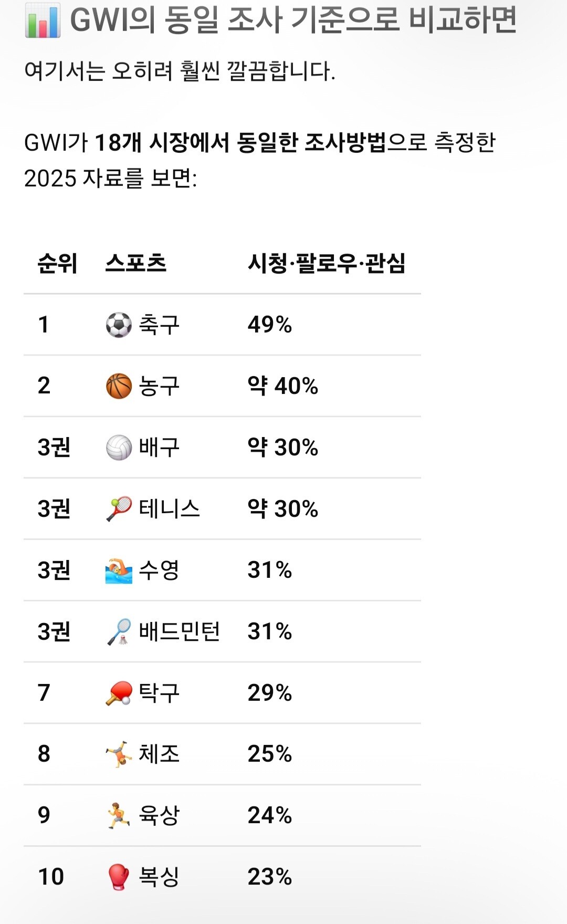The height and width of the screenshot is (924, 567).
Task: Click the 스포츠 column header
Action: 136,263
